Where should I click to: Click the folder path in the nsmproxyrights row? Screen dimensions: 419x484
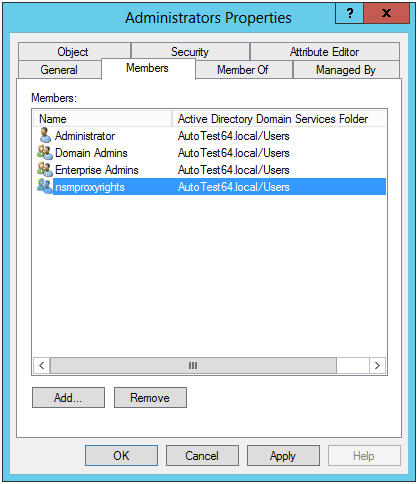234,187
